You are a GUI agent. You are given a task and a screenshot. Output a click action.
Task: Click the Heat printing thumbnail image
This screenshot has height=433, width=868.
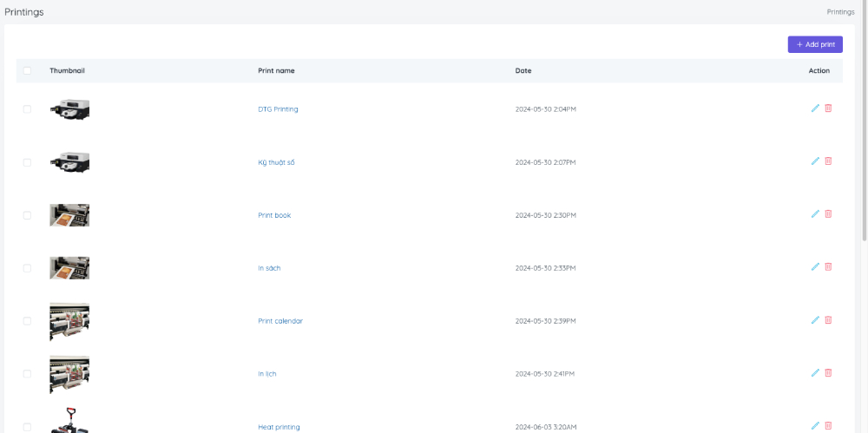coord(69,421)
